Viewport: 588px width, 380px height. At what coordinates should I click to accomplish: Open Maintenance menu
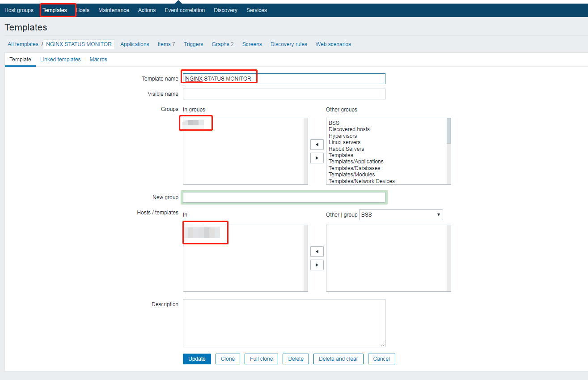[114, 10]
